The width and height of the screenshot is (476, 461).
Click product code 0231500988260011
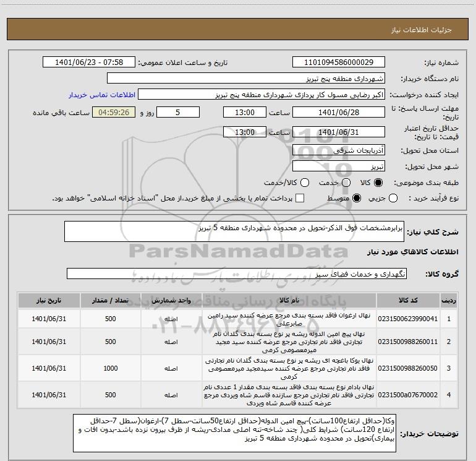pyautogui.click(x=408, y=342)
